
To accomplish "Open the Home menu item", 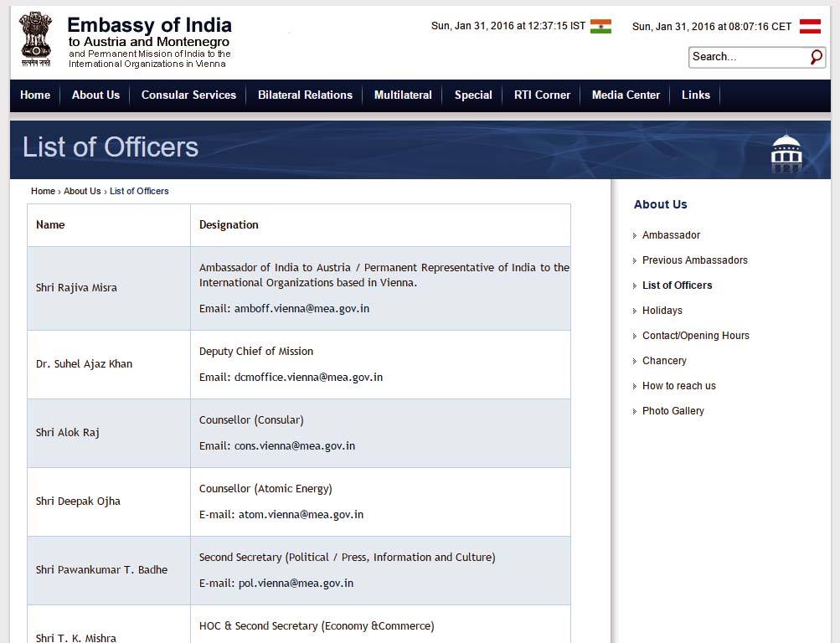I will (x=35, y=95).
